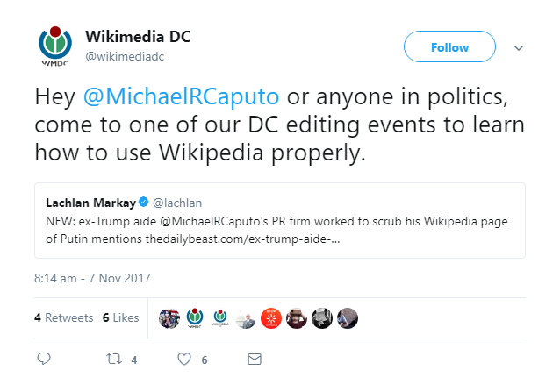Click the reply speech bubble icon
560x392 pixels.
(x=44, y=359)
